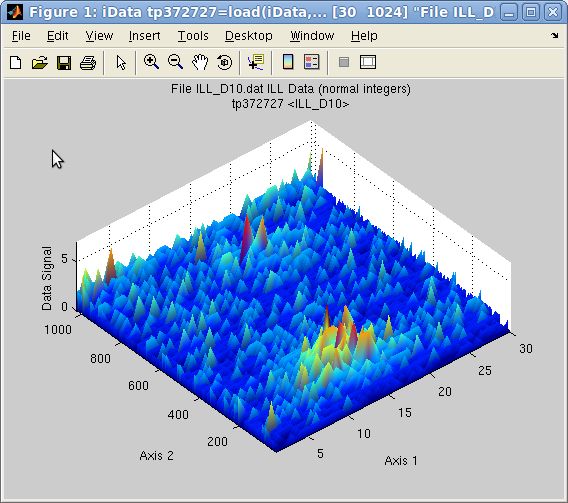Viewport: 568px width, 503px height.
Task: Click the 'Axis 1' label
Action: (x=401, y=461)
